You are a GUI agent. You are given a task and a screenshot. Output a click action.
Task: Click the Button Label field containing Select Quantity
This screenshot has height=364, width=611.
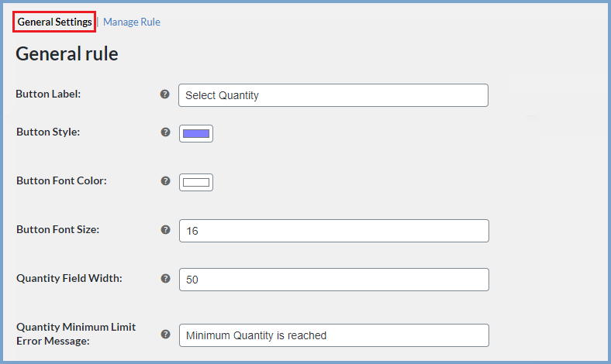[x=333, y=95]
